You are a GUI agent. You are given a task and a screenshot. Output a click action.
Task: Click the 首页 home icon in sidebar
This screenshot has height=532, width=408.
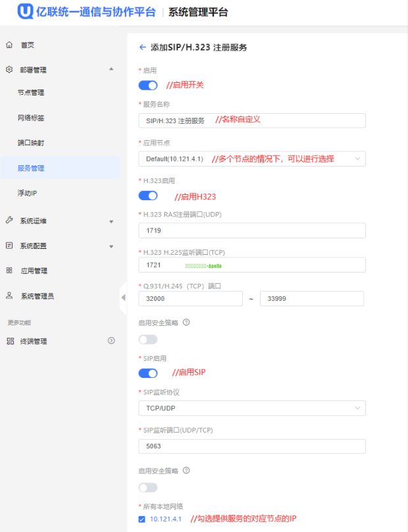coord(9,45)
